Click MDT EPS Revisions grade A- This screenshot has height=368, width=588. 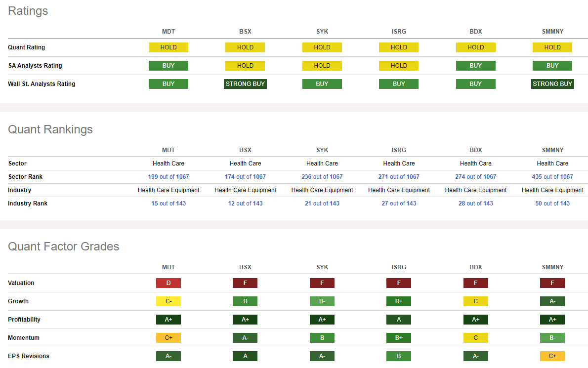coord(168,356)
